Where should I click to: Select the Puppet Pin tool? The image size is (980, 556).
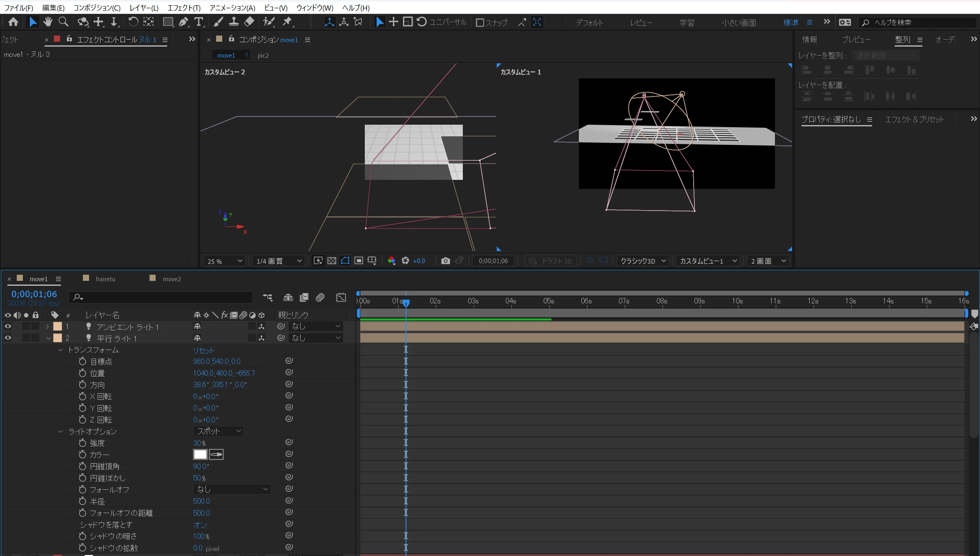pyautogui.click(x=288, y=22)
